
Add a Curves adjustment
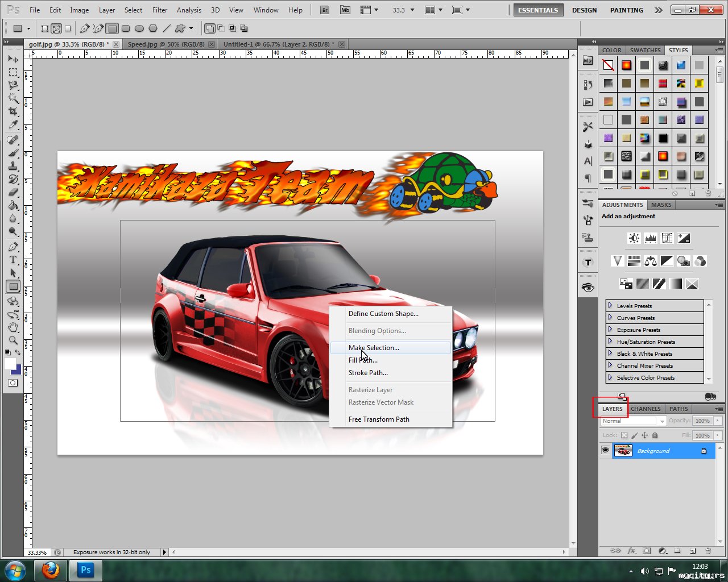667,238
